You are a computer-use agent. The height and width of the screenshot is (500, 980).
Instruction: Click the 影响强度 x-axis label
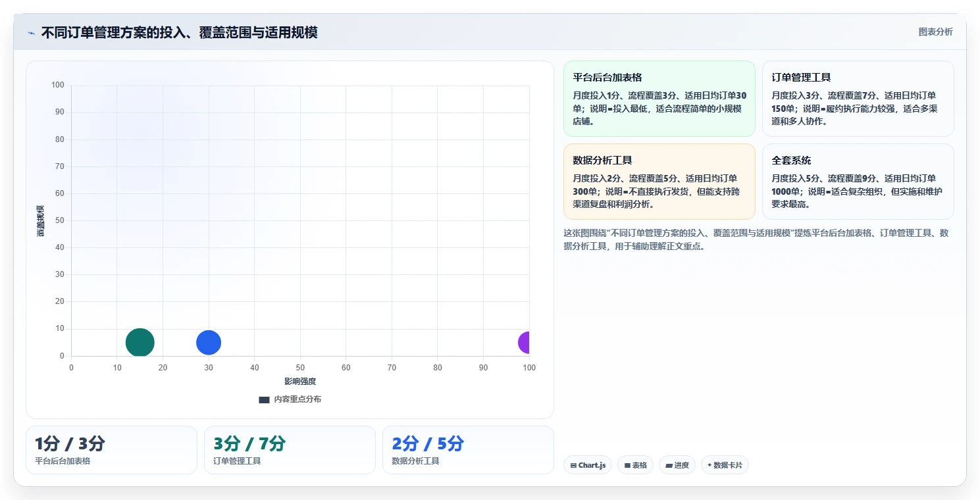(x=300, y=382)
